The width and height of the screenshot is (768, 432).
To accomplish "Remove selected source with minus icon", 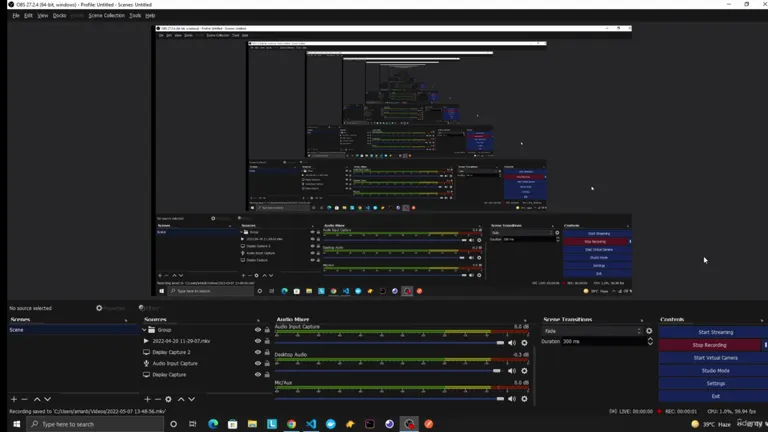I will pyautogui.click(x=157, y=399).
